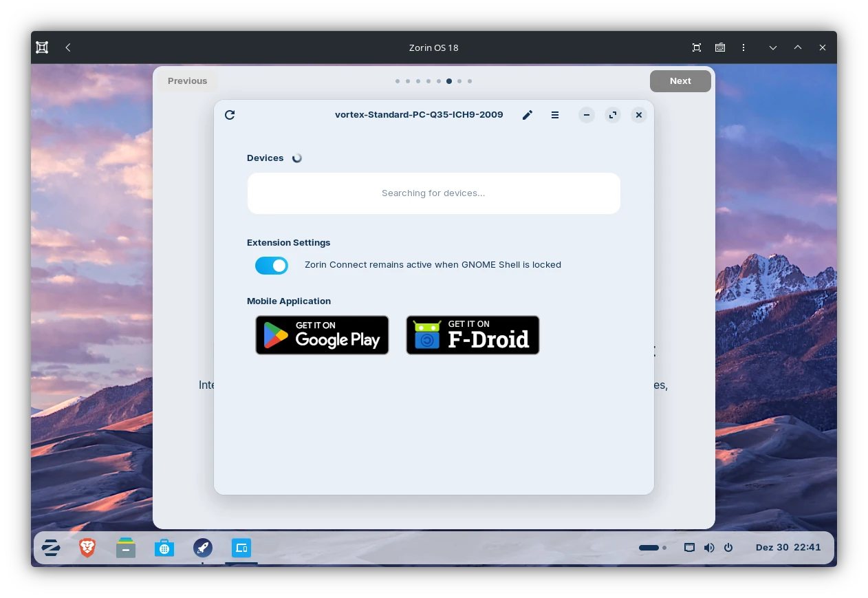Open the Zorin menu in the taskbar

pos(51,548)
